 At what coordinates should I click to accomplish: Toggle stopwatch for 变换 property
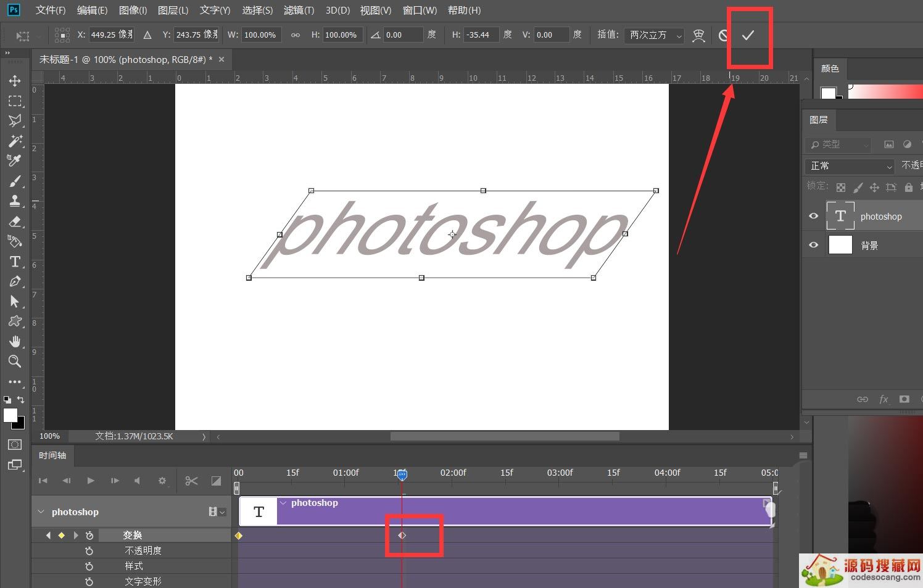[89, 536]
